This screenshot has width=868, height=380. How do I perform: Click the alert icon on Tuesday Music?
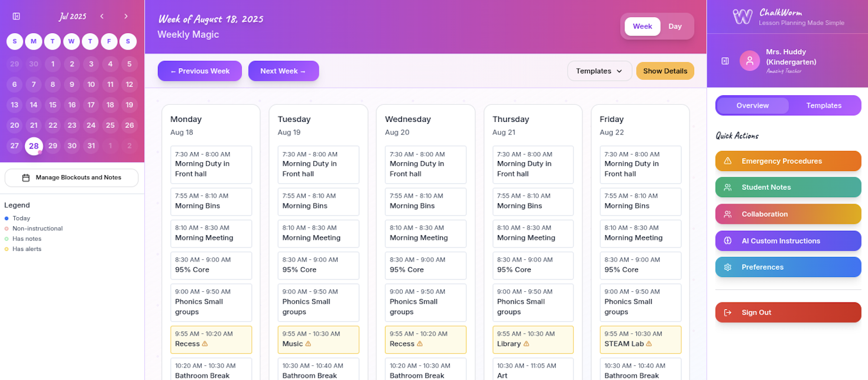pyautogui.click(x=308, y=344)
